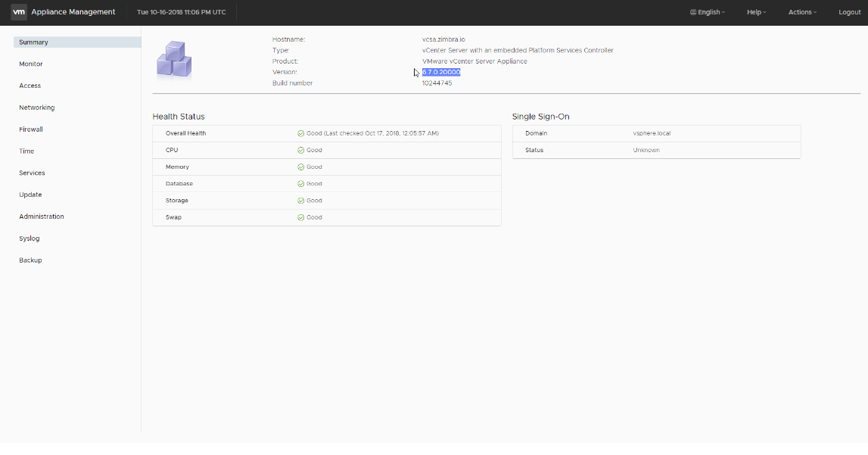Screen dimensions: 868x455
Task: Open the Help dropdown menu
Action: pyautogui.click(x=756, y=12)
